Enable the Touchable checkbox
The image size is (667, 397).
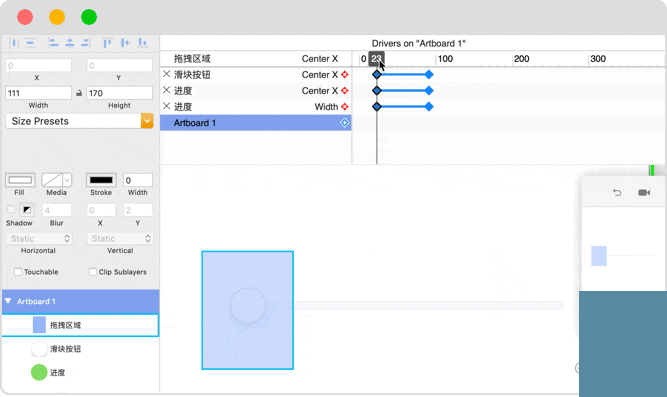coord(18,271)
